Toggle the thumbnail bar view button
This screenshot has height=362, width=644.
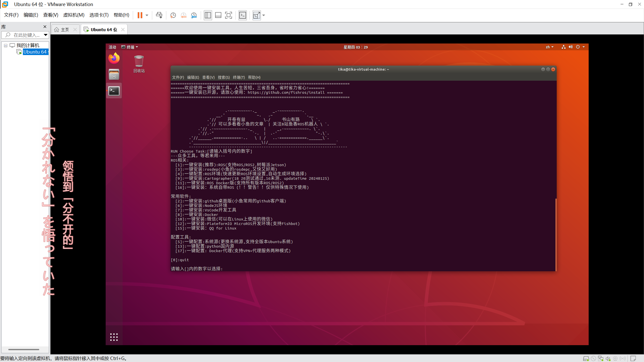click(218, 15)
